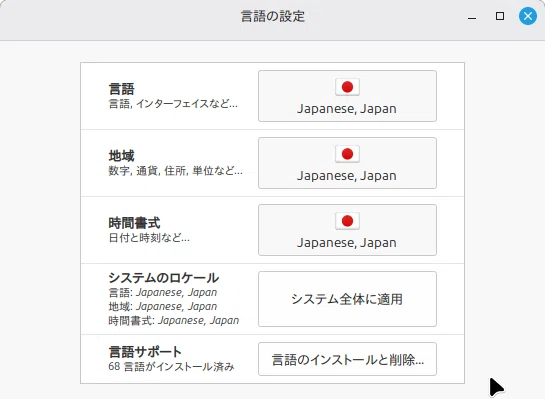Click the Japan flag icon in 言語 row
This screenshot has height=399, width=545.
point(347,87)
